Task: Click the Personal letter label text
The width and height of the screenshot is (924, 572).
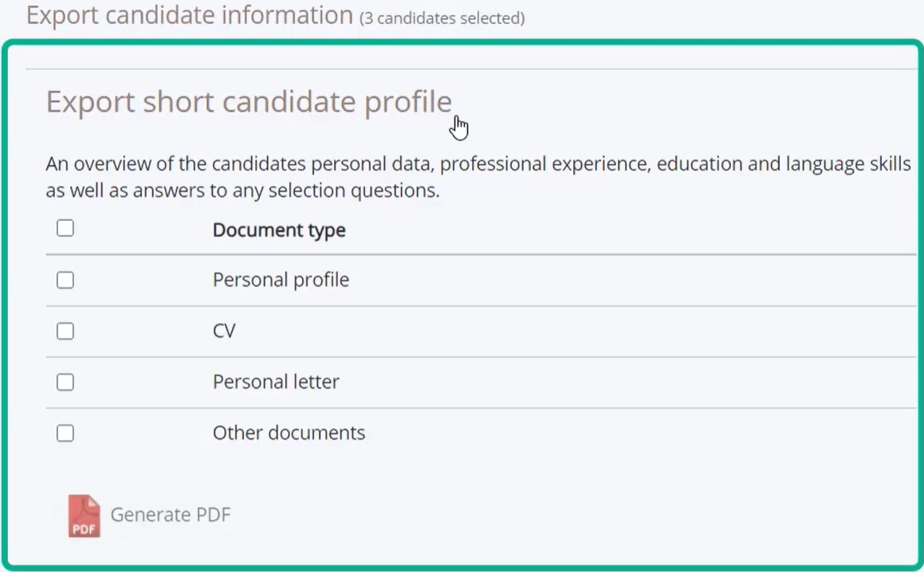Action: pyautogui.click(x=276, y=381)
